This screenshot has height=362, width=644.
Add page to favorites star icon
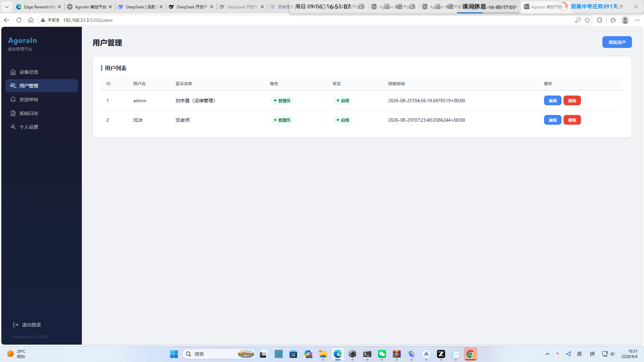587,20
